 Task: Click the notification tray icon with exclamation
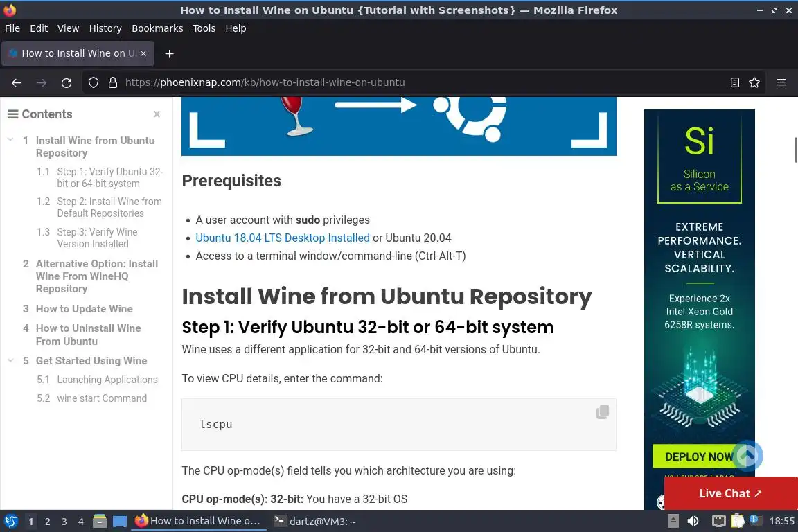(x=755, y=520)
